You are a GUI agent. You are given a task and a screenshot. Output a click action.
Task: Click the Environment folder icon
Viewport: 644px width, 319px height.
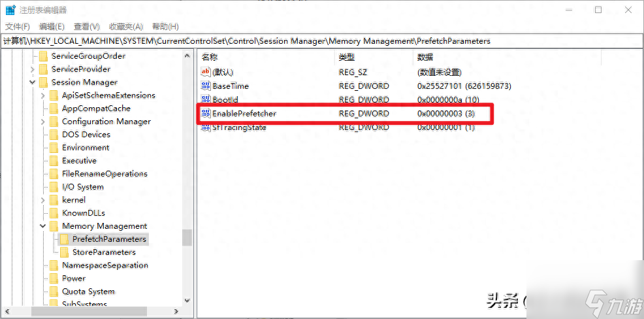(54, 148)
